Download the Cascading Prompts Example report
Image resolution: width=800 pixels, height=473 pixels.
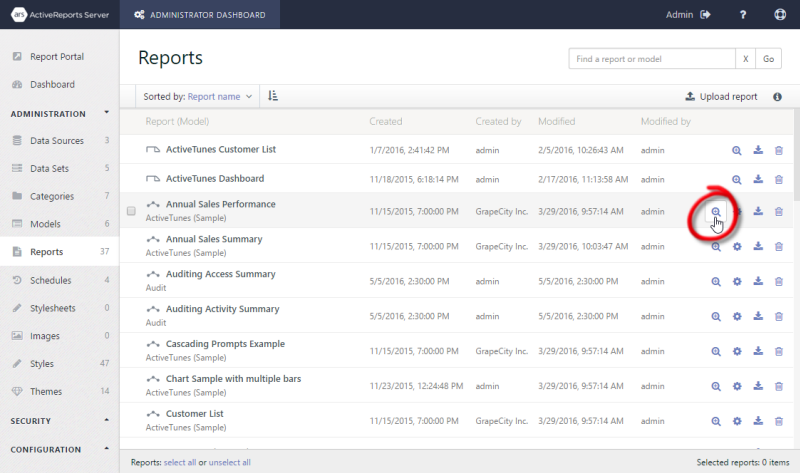click(x=758, y=351)
